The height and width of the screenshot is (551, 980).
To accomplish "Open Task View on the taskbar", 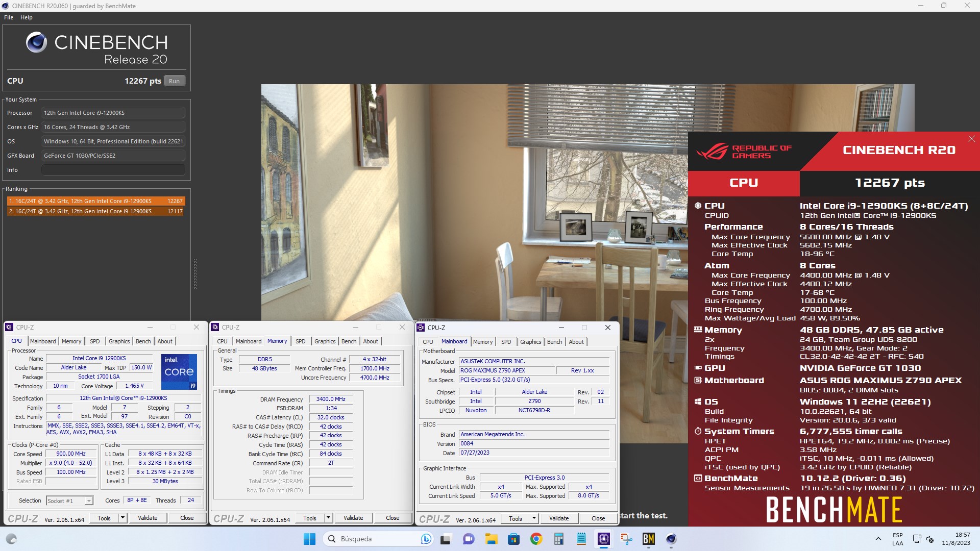I will tap(446, 539).
